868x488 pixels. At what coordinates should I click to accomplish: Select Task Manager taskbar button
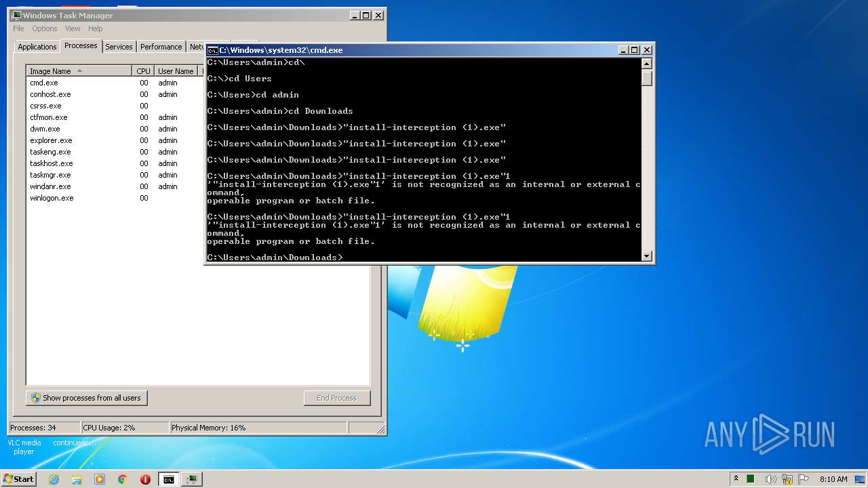(x=192, y=479)
